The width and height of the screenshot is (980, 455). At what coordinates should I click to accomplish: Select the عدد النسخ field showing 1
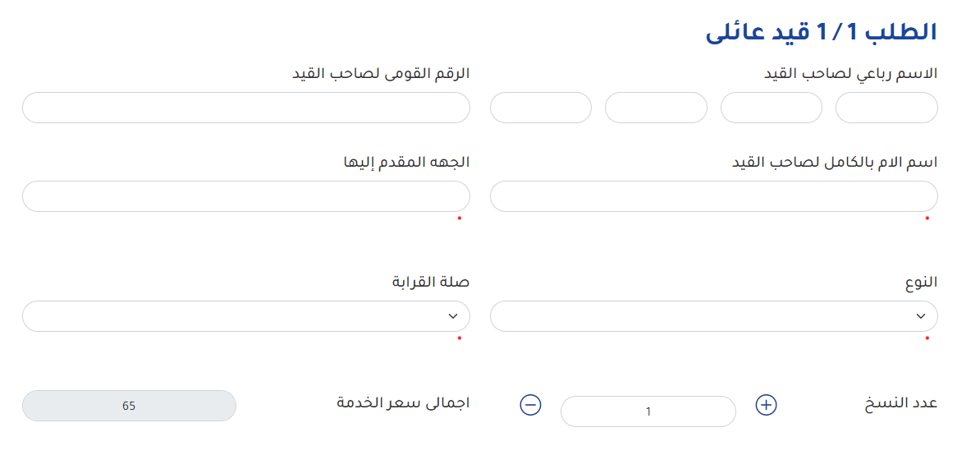tap(648, 411)
